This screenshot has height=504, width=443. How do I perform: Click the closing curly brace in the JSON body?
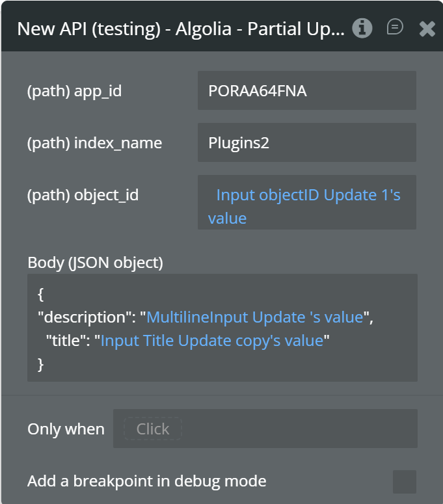[x=41, y=364]
